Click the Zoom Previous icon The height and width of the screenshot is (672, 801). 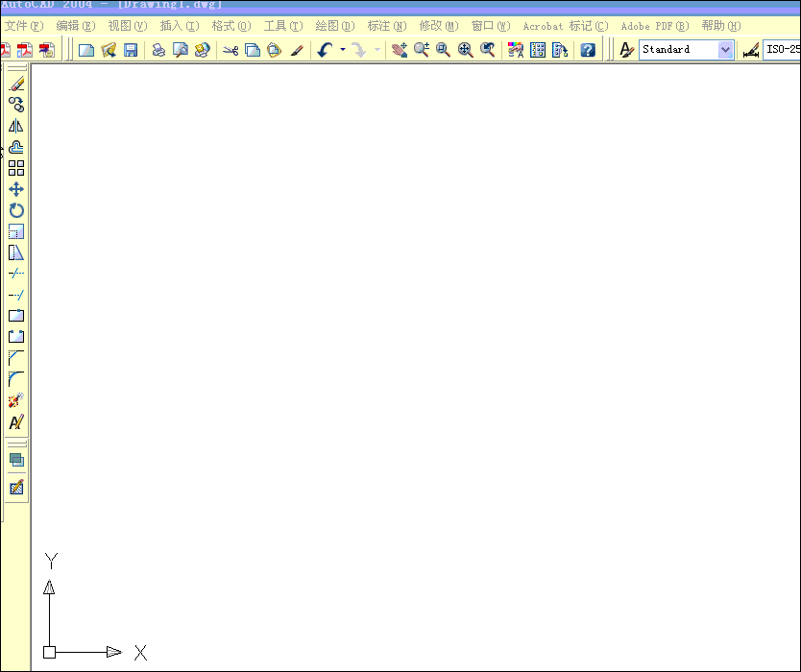(x=487, y=50)
